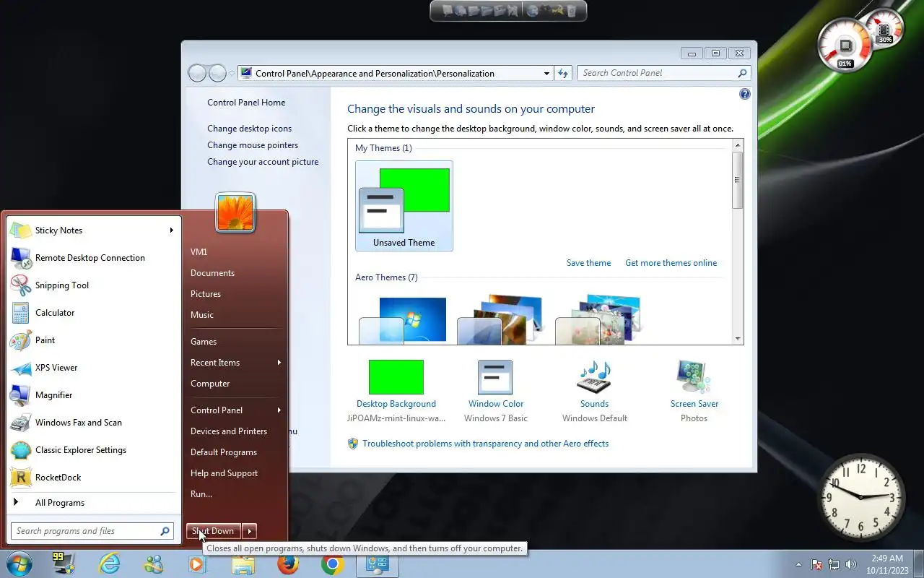This screenshot has width=924, height=578.
Task: Open Troubleshoot transparency and Aero effects link
Action: point(485,444)
